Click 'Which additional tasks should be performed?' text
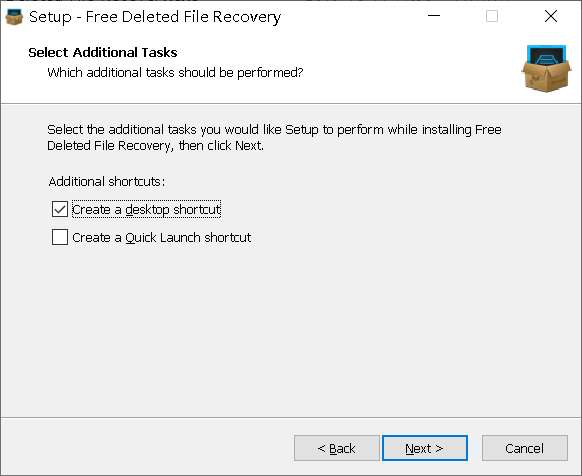This screenshot has height=476, width=582. pyautogui.click(x=175, y=72)
